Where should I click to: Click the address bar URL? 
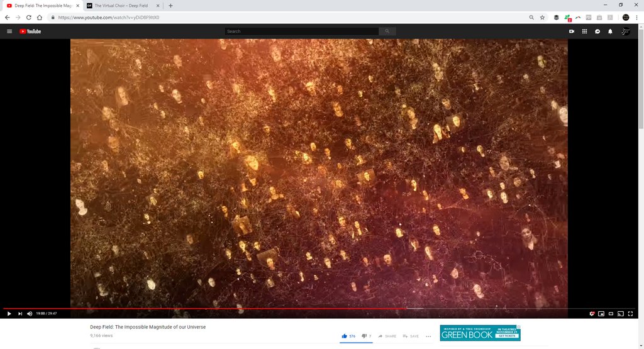pos(109,18)
